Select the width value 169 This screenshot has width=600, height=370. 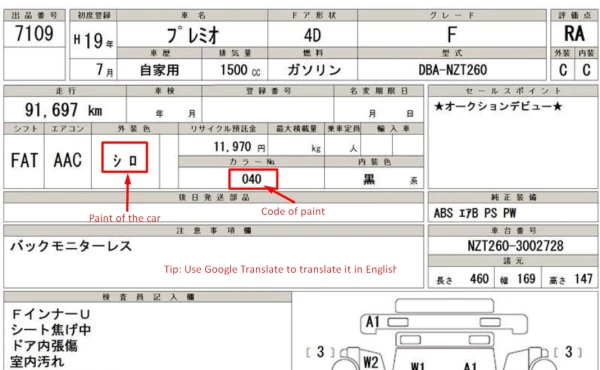point(526,279)
